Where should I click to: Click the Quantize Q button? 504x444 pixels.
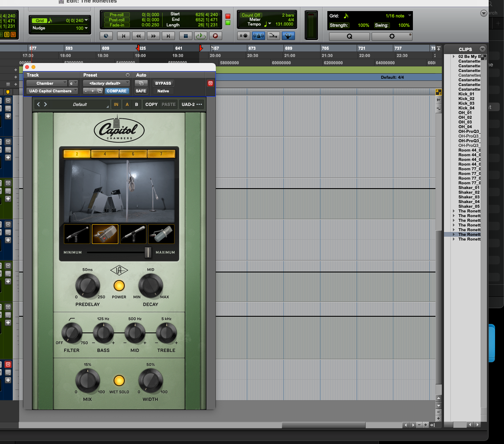(x=349, y=36)
